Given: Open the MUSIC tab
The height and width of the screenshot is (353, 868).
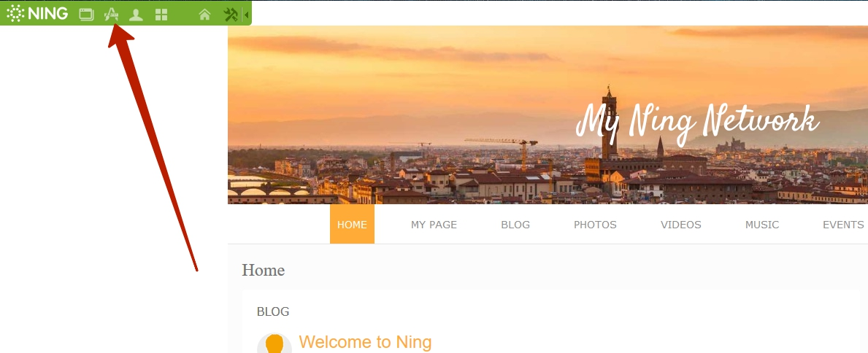Looking at the screenshot, I should 762,225.
